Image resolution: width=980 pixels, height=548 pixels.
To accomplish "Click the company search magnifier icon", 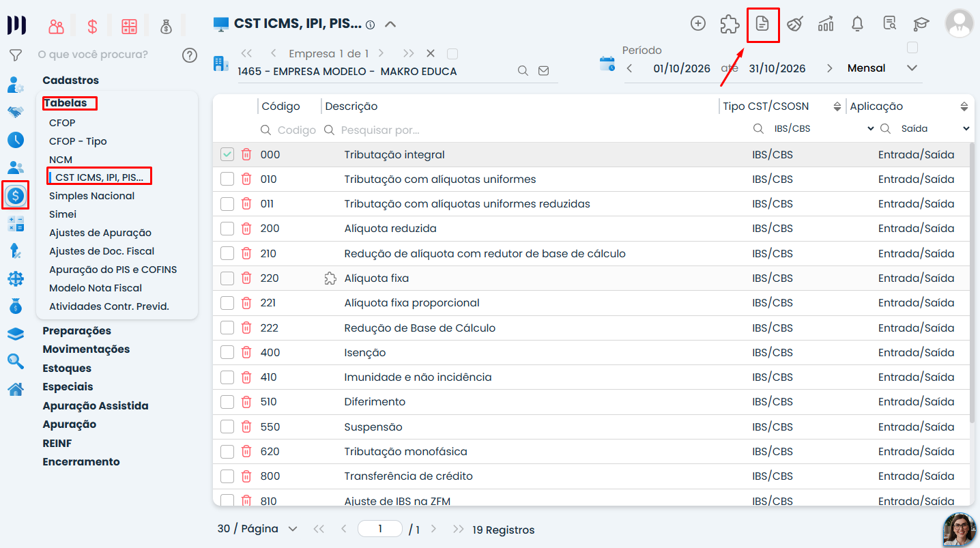I will coord(523,70).
